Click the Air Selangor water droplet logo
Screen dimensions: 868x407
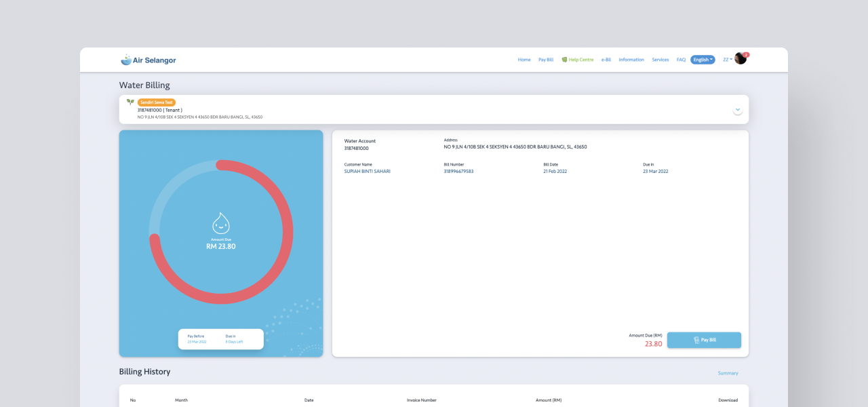(126, 60)
